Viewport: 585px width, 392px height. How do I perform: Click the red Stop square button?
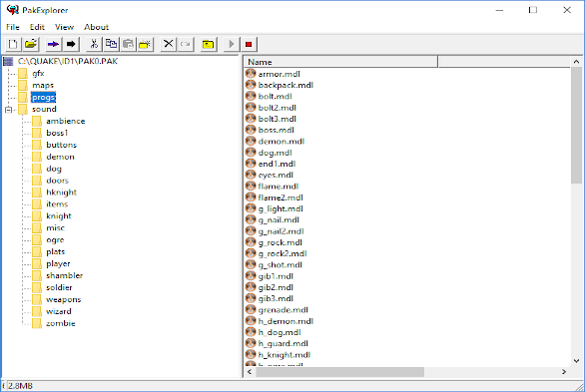click(x=249, y=44)
